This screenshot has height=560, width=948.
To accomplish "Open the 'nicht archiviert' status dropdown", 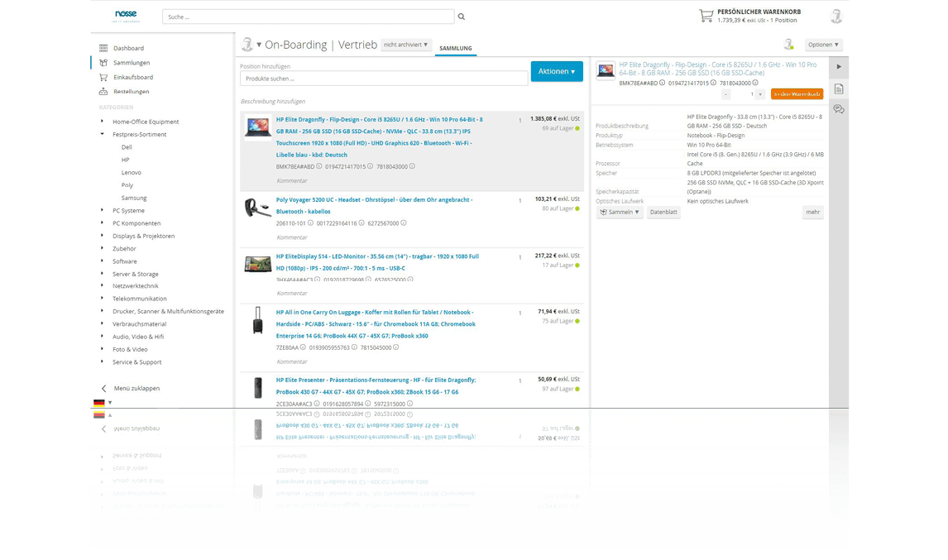I will (x=405, y=45).
